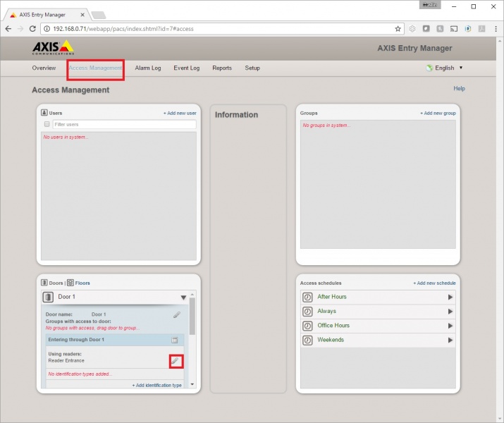Go to the Setup tab

(x=252, y=68)
